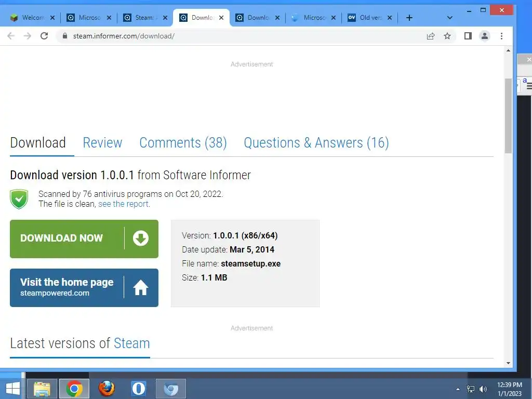
Task: Open the Chrome profile avatar
Action: point(485,36)
